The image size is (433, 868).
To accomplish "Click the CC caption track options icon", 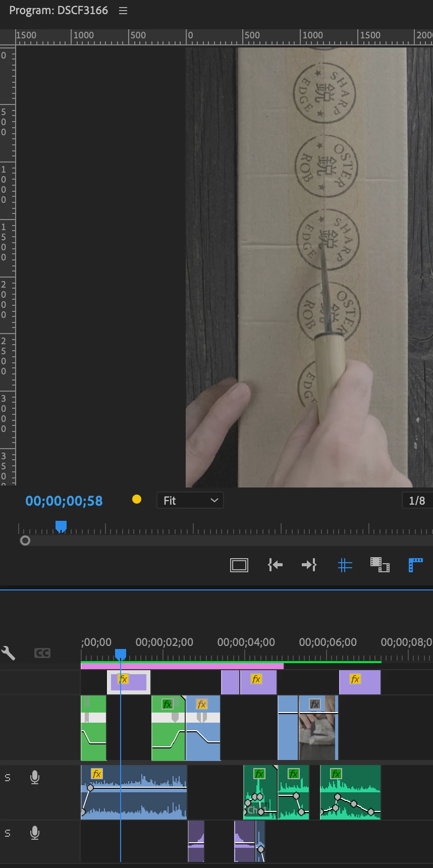I will tap(42, 653).
